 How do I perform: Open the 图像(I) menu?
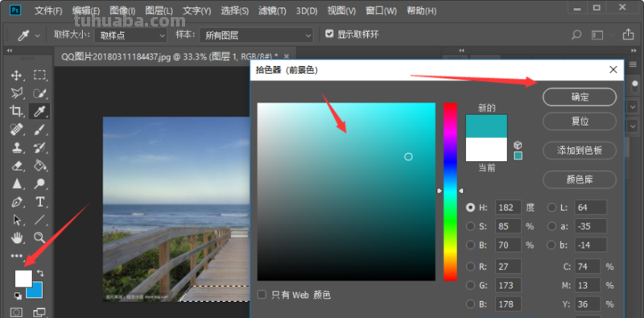pos(123,10)
